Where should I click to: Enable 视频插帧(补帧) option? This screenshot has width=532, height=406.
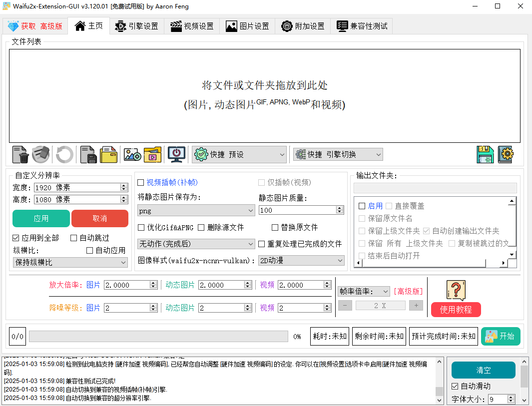141,182
